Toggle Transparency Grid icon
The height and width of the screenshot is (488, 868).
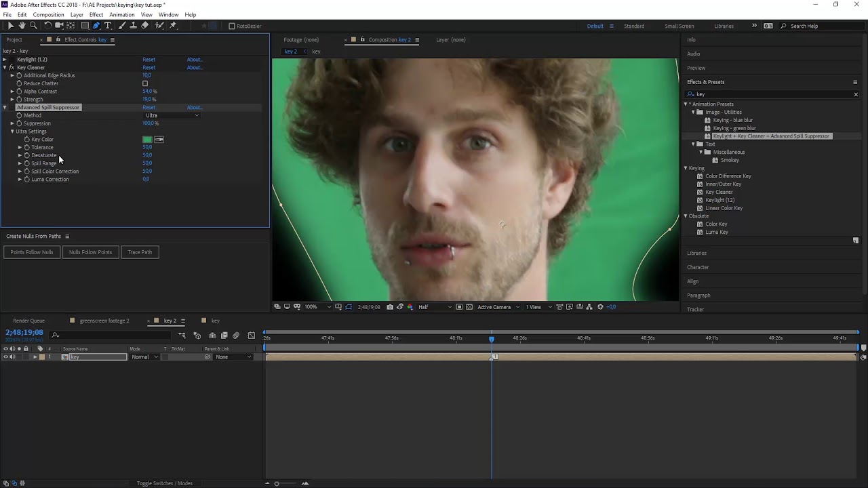469,307
